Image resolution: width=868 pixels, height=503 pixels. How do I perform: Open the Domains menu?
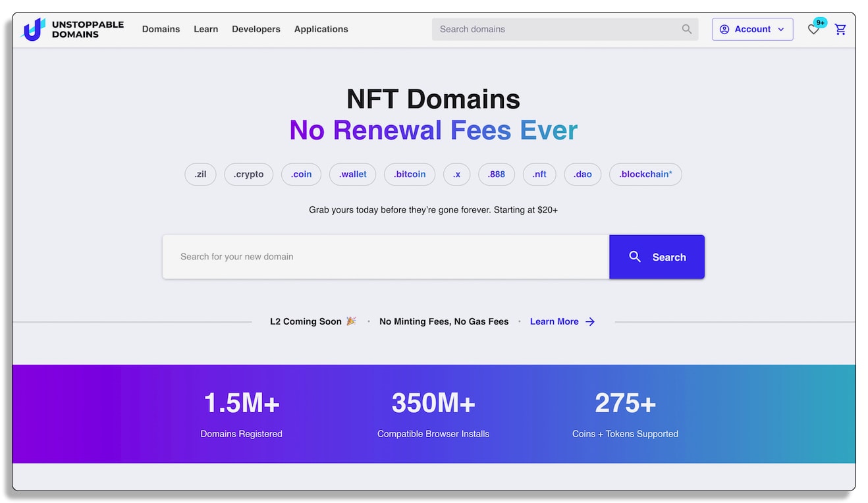161,29
